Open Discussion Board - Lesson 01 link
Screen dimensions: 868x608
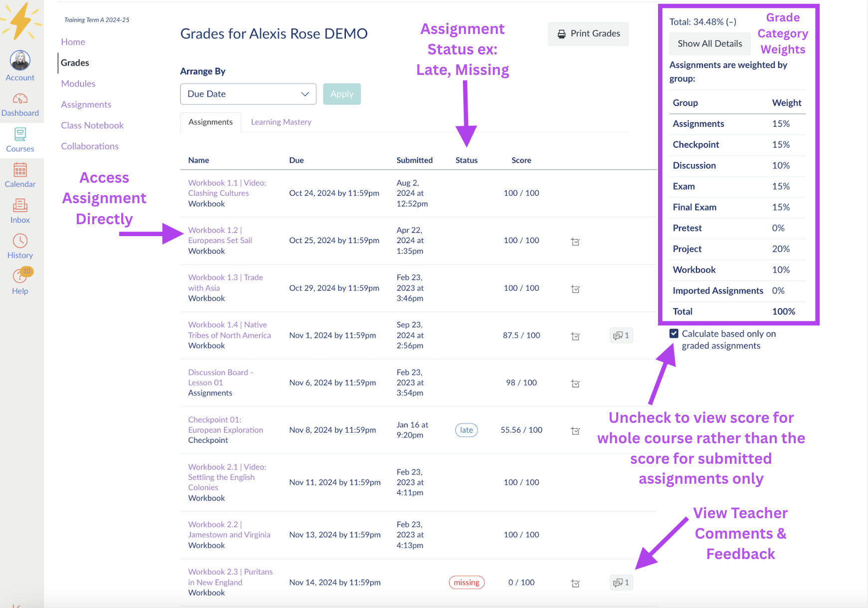tap(220, 377)
